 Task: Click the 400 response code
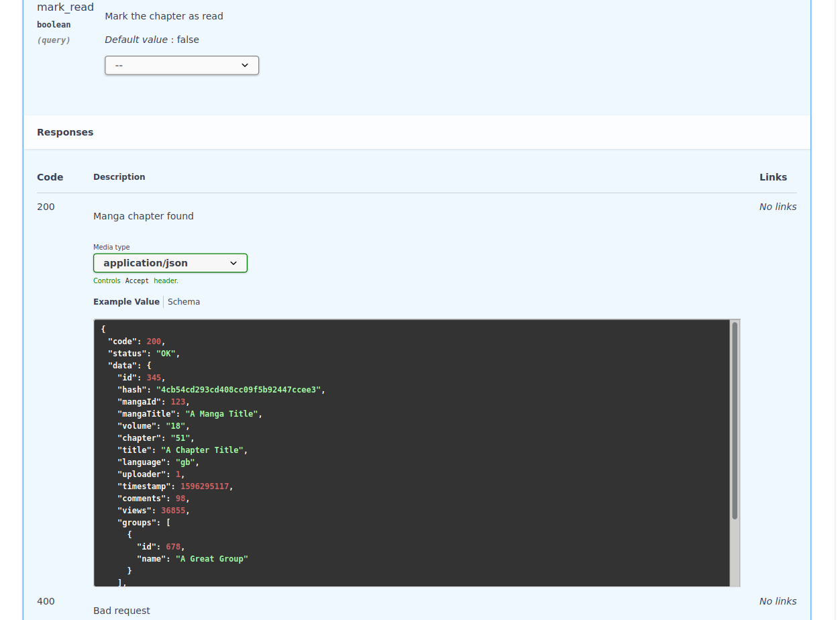[46, 601]
